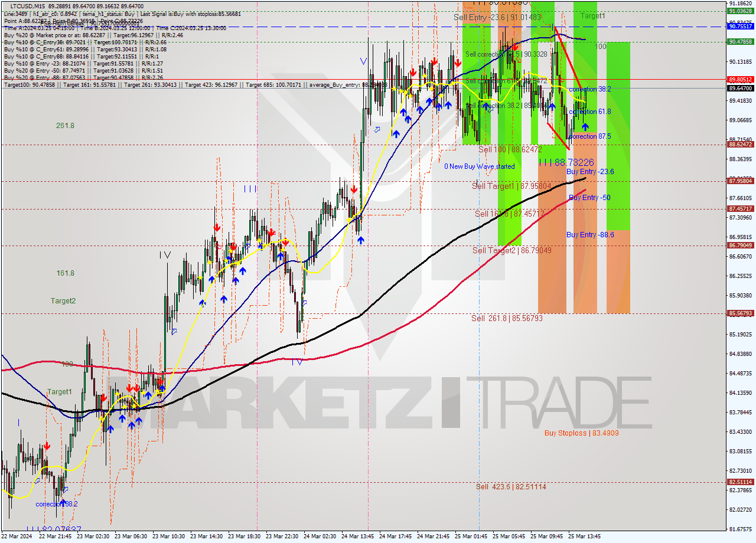The image size is (756, 543).
Task: Click the 87.45717 price axis tag
Action: pos(740,208)
